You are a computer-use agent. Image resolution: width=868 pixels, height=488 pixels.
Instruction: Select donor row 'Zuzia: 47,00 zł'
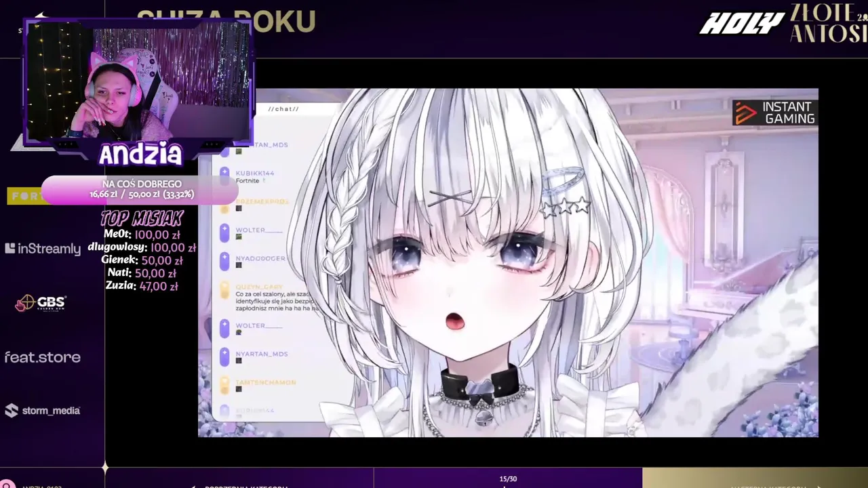142,286
